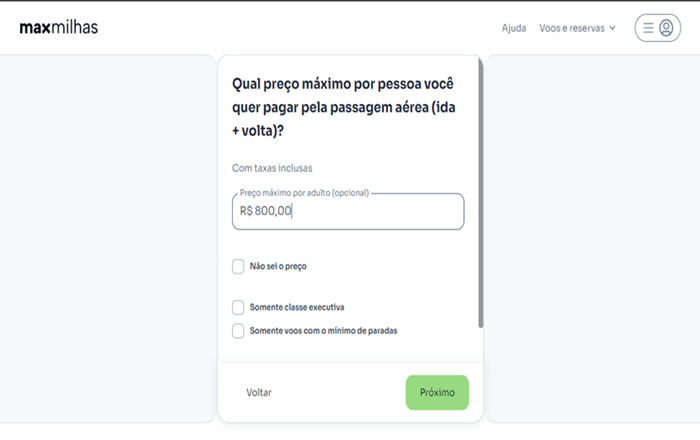This screenshot has height=440, width=700.
Task: Open the hamburger menu icon
Action: pyautogui.click(x=648, y=28)
